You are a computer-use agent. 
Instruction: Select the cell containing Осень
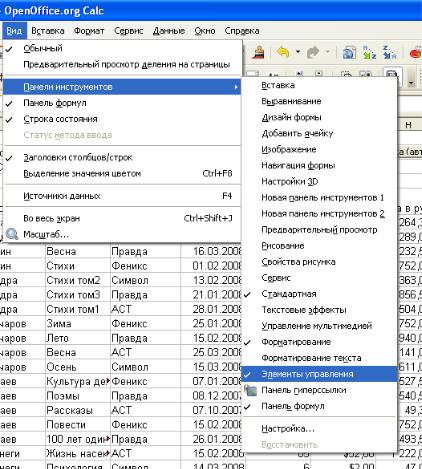(78, 367)
